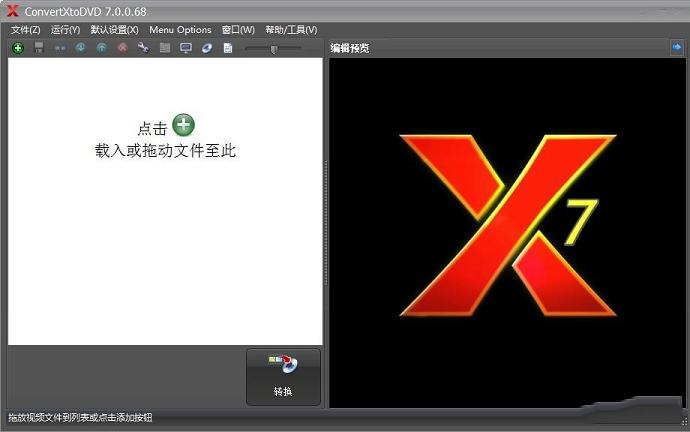
Task: Click the red remove item toolbar icon
Action: pyautogui.click(x=122, y=48)
